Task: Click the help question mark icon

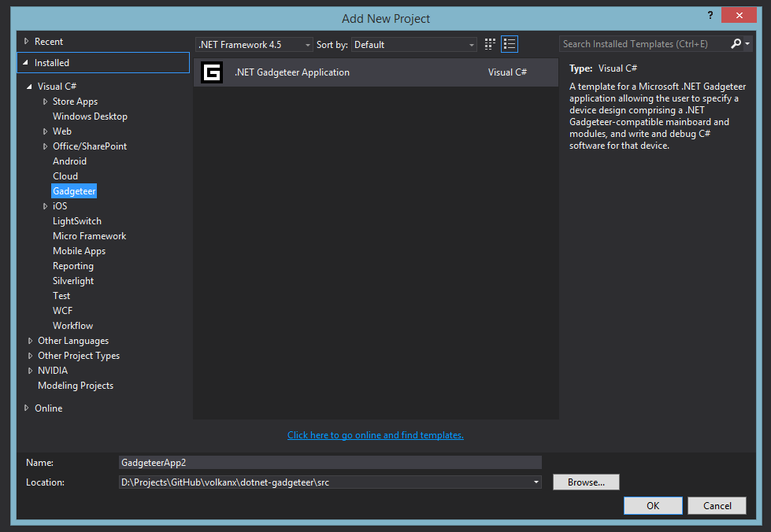Action: point(710,15)
